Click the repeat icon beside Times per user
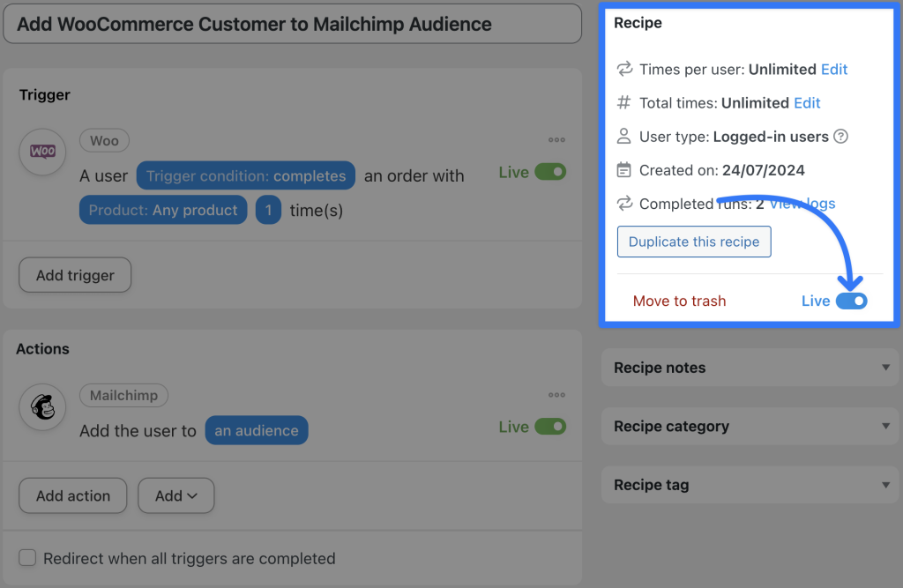The width and height of the screenshot is (903, 588). 623,69
